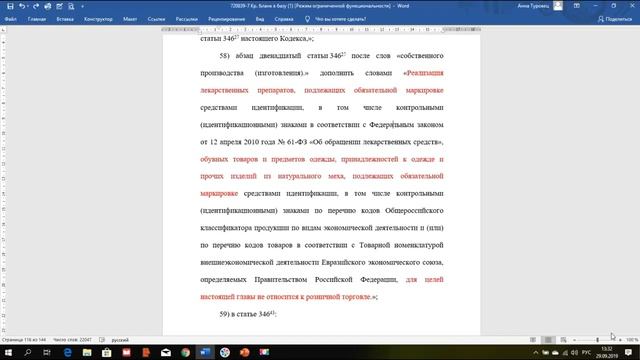Click the spelling check icon in Quick Access
The width and height of the screenshot is (640, 360).
coord(60,6)
